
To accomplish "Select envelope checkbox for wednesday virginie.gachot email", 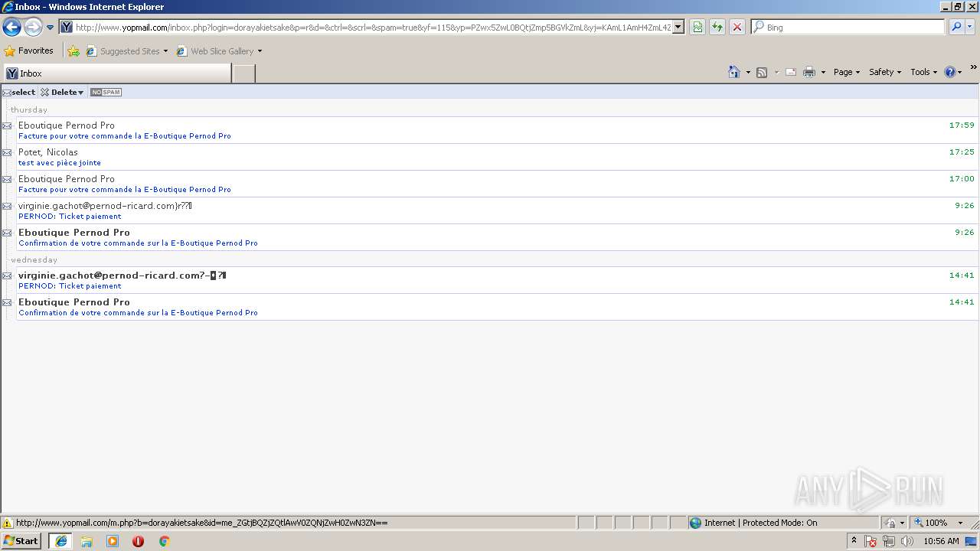I will coord(7,275).
